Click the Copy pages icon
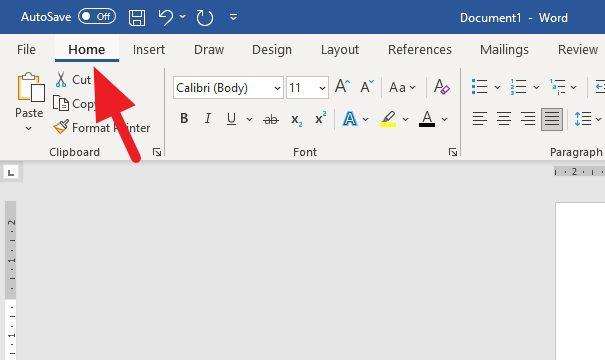The height and width of the screenshot is (360, 605). pyautogui.click(x=61, y=103)
